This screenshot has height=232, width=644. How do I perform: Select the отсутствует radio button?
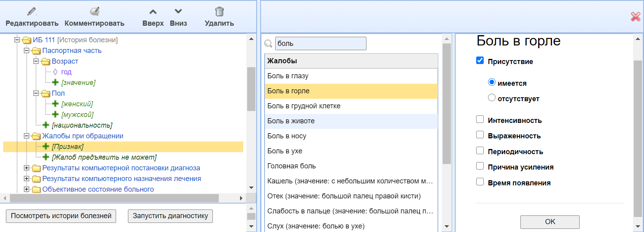click(x=492, y=98)
